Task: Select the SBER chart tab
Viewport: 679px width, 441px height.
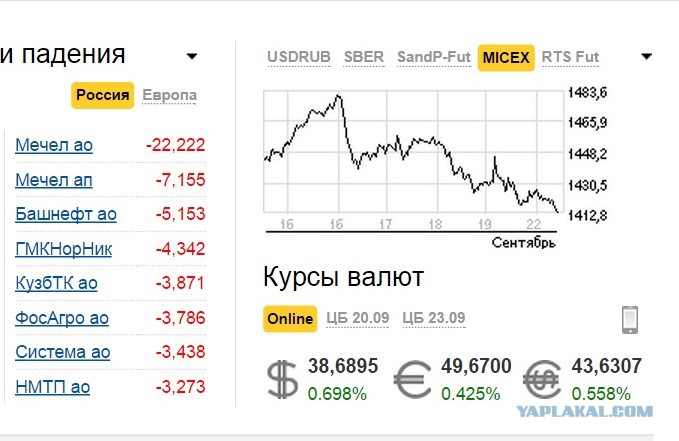Action: [x=364, y=57]
